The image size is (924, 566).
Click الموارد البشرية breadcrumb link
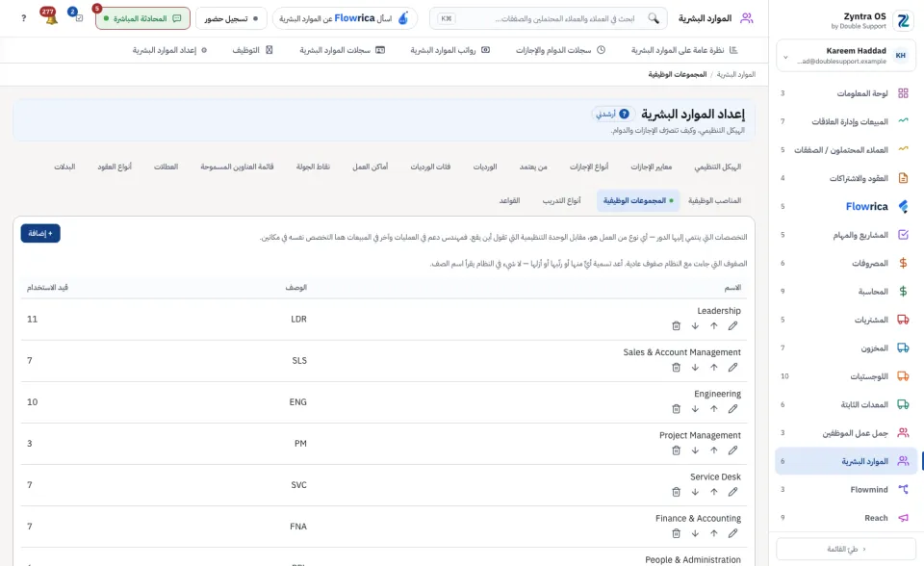736,74
